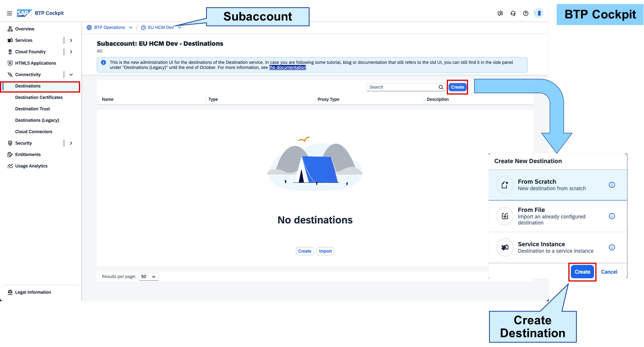This screenshot has width=644, height=347.
Task: Show info for the From Scratch option
Action: (x=612, y=185)
